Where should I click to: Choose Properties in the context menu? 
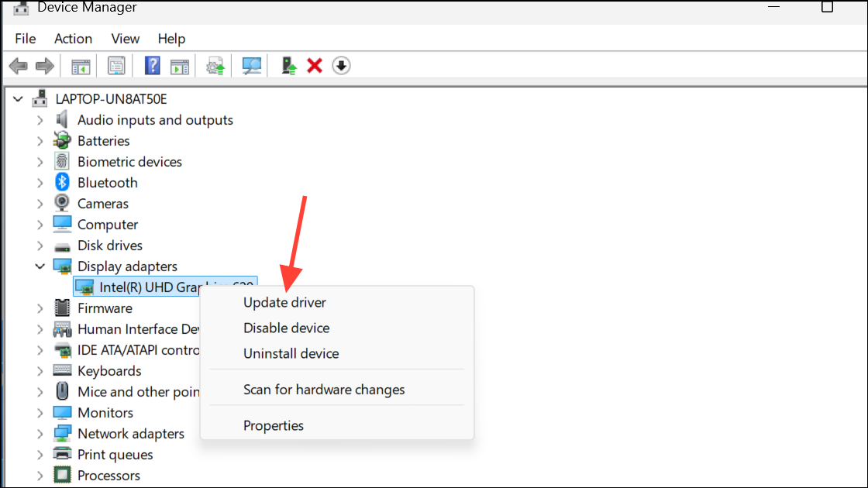[273, 425]
